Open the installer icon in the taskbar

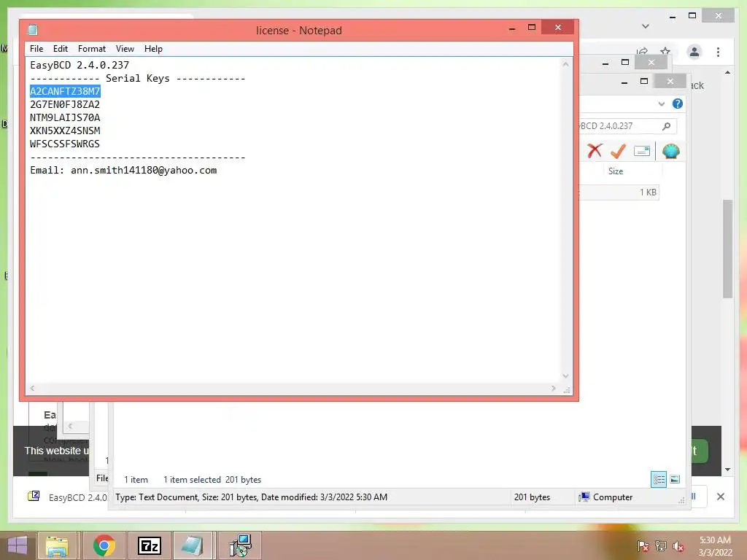(x=241, y=545)
